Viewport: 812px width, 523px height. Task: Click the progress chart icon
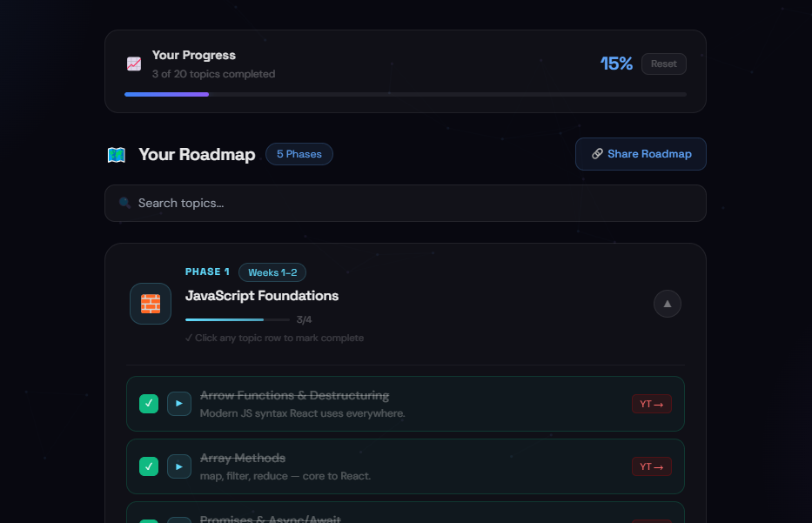coord(134,64)
